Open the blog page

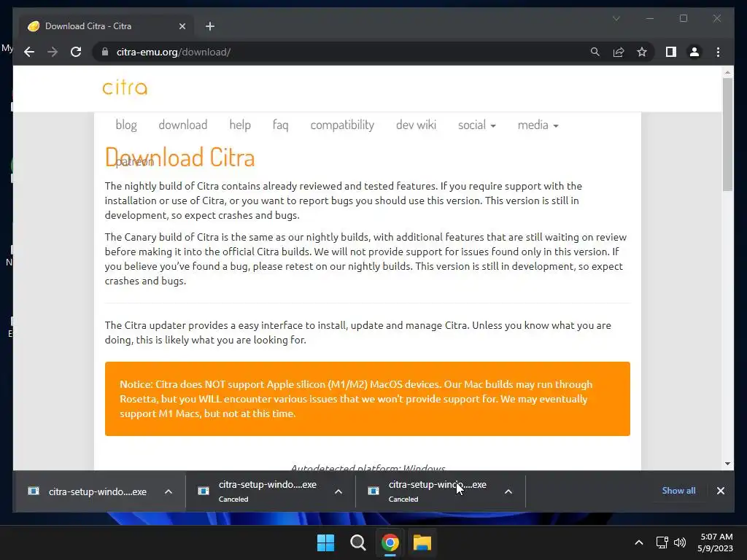click(x=126, y=125)
